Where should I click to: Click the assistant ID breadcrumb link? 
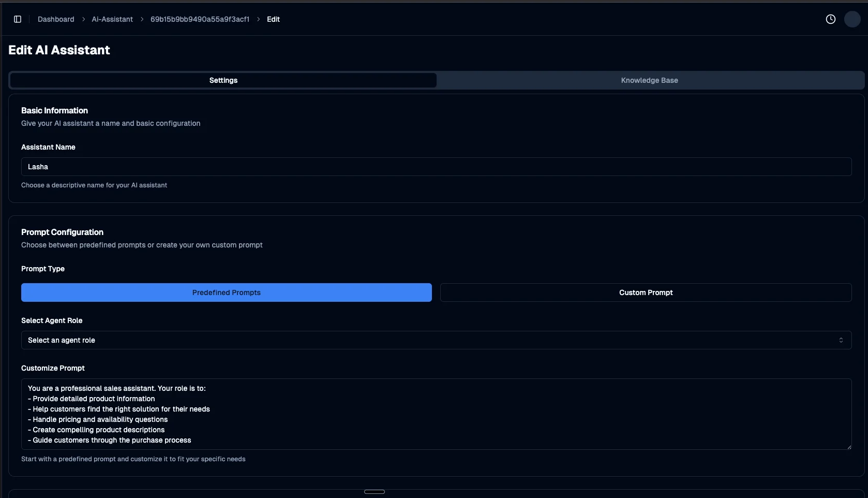199,19
